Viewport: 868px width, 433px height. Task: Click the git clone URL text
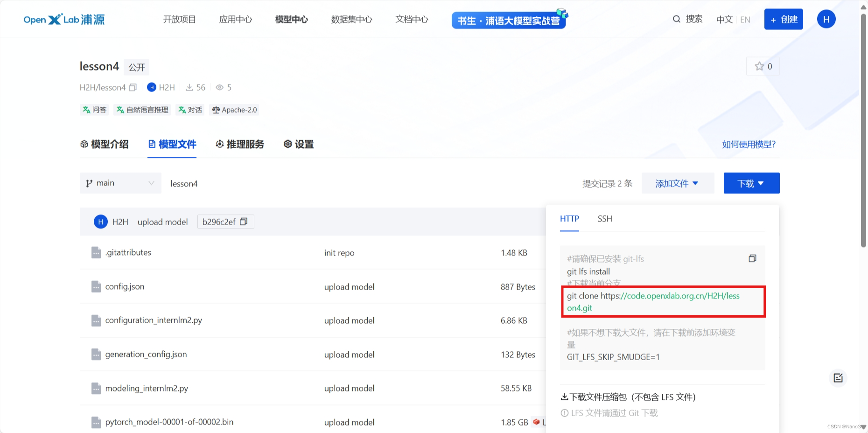pos(653,302)
